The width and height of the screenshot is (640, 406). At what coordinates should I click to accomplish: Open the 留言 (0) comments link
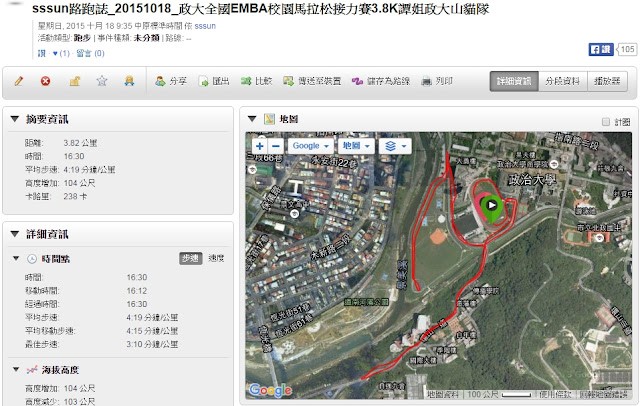(x=90, y=53)
